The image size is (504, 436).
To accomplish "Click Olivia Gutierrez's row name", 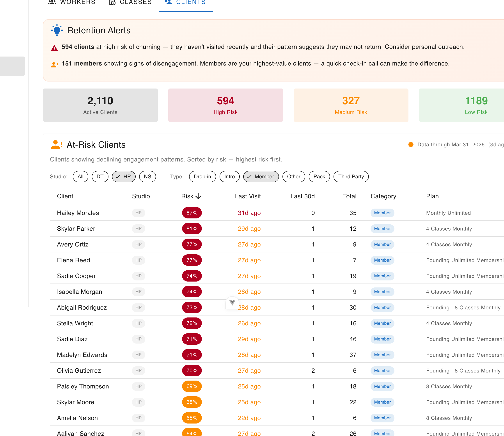I will [79, 370].
